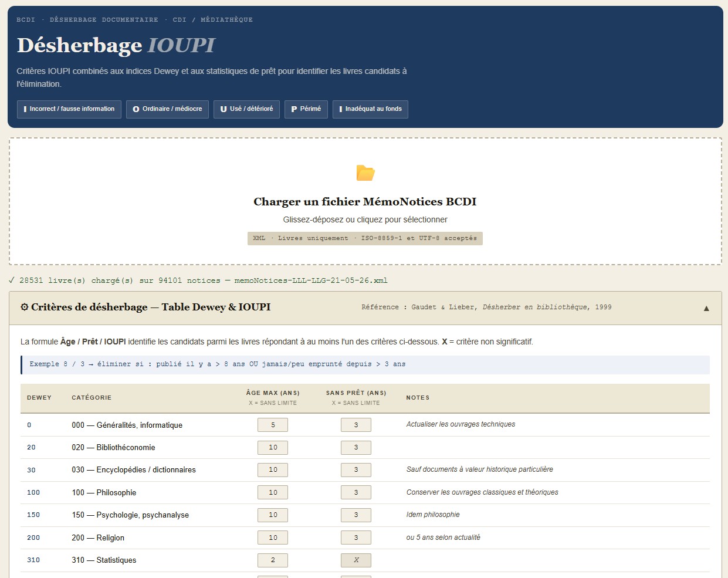Image resolution: width=728 pixels, height=578 pixels.
Task: Click note Idem philosophie
Action: point(433,515)
